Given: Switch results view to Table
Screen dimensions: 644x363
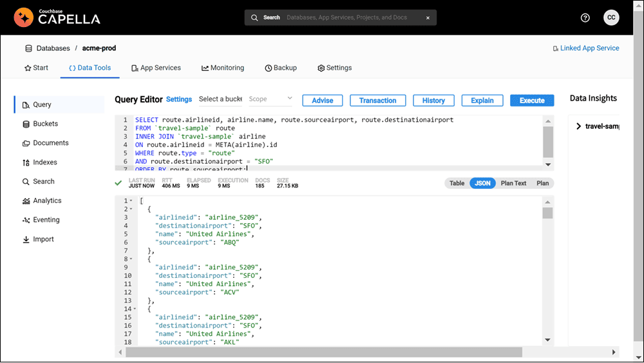Looking at the screenshot, I should point(457,183).
